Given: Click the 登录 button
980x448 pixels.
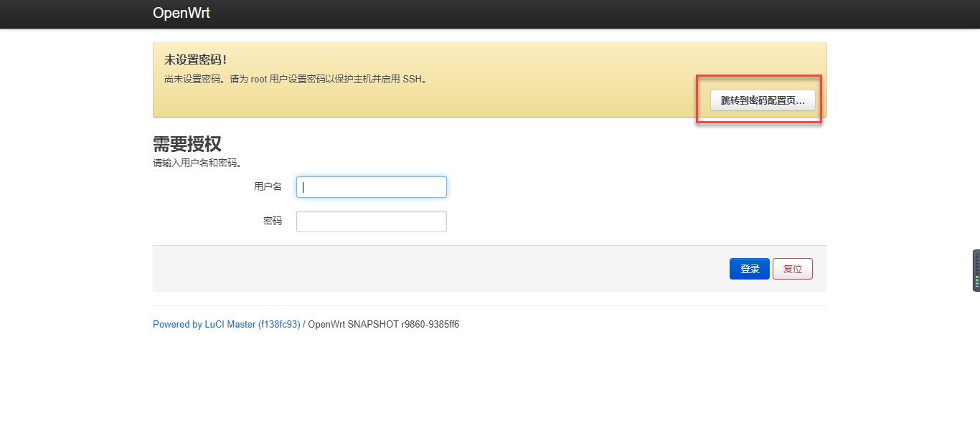Looking at the screenshot, I should tap(750, 269).
